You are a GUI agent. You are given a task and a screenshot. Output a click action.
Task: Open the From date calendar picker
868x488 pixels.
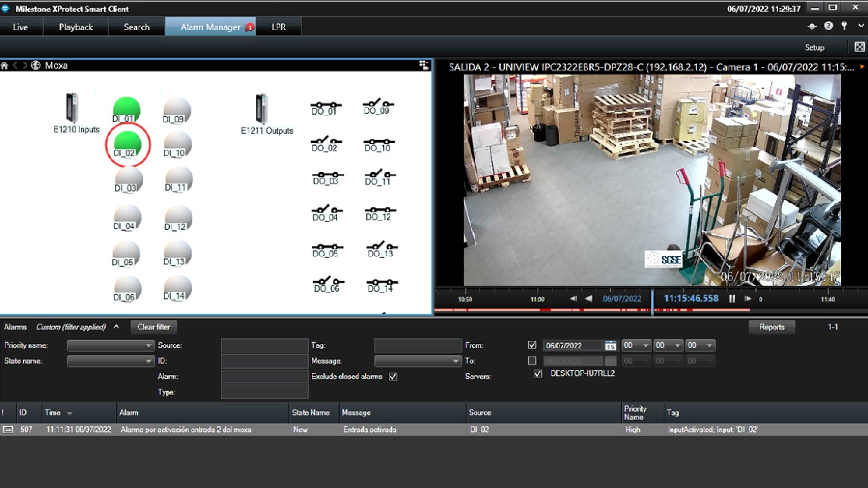(x=610, y=346)
